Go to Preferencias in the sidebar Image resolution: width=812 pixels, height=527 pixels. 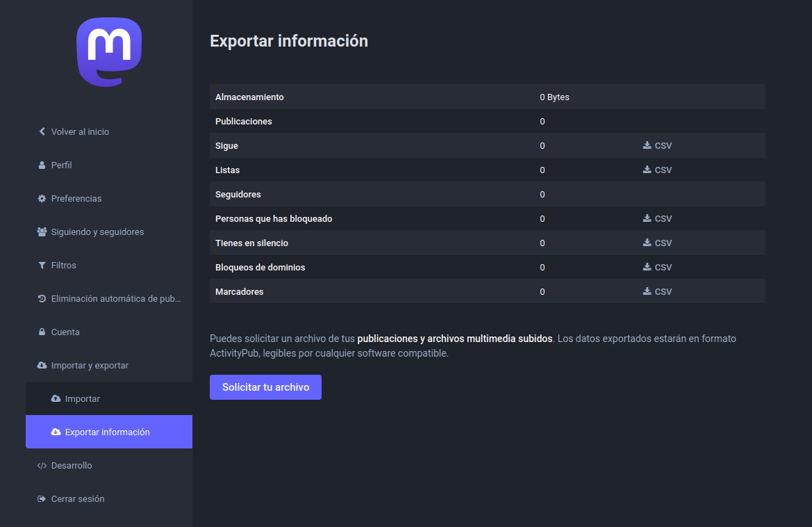[x=76, y=199]
